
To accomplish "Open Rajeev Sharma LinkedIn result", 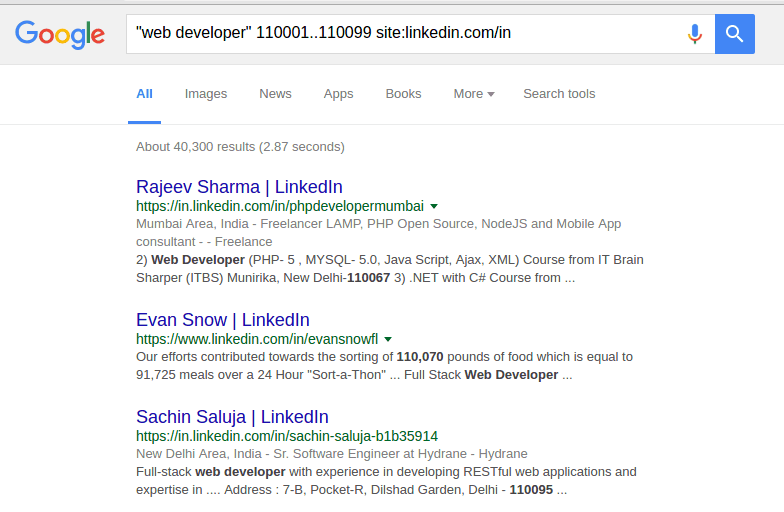I will 239,187.
